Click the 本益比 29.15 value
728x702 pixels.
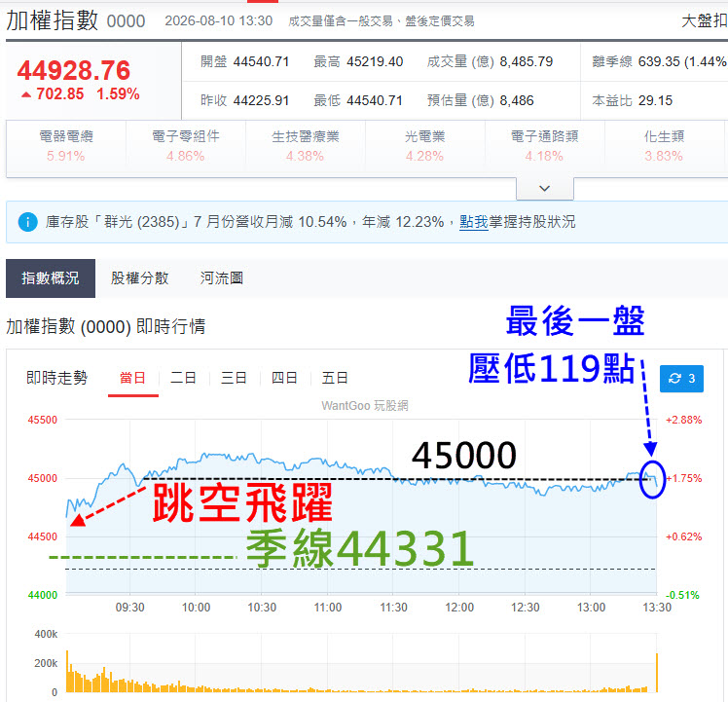coord(655,100)
